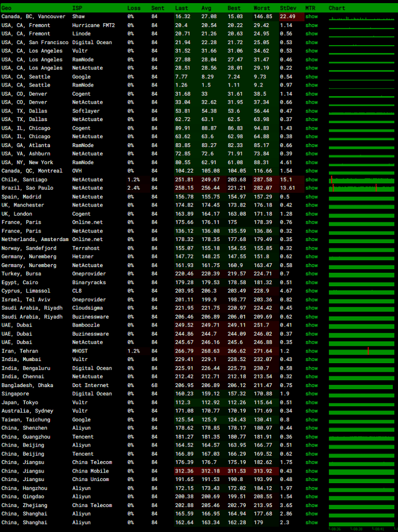This screenshot has width=398, height=532.
Task: Click the ISP column header
Action: click(x=77, y=8)
